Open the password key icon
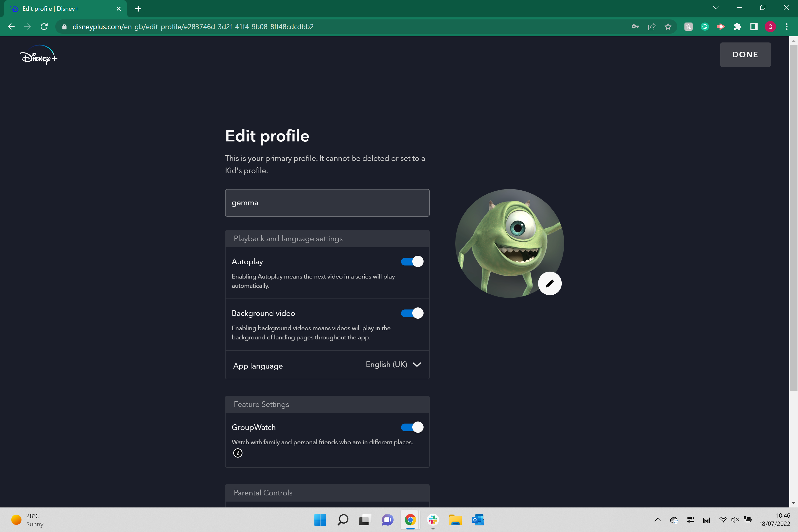The height and width of the screenshot is (532, 798). point(635,26)
